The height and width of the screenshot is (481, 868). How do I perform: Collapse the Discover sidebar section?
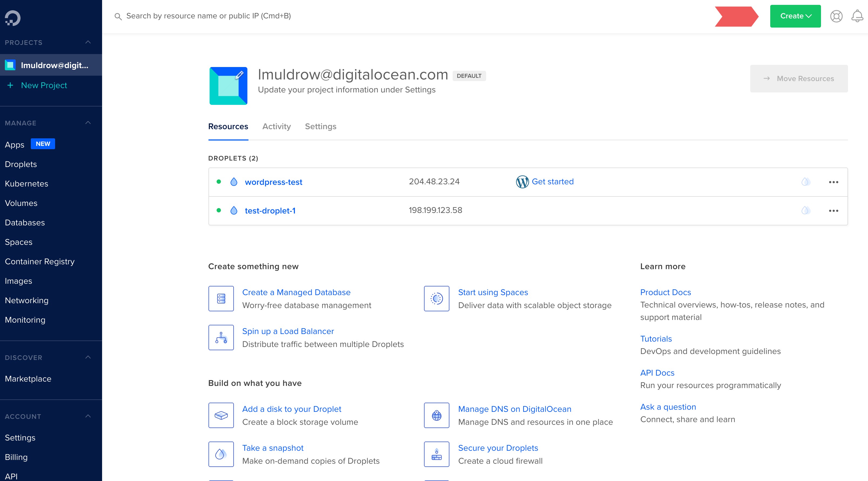click(88, 357)
